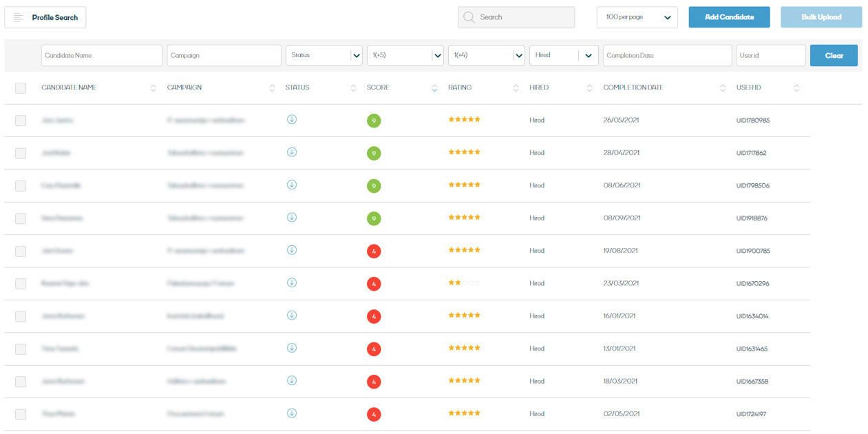Click the magnifier icon in the Search box

[469, 17]
